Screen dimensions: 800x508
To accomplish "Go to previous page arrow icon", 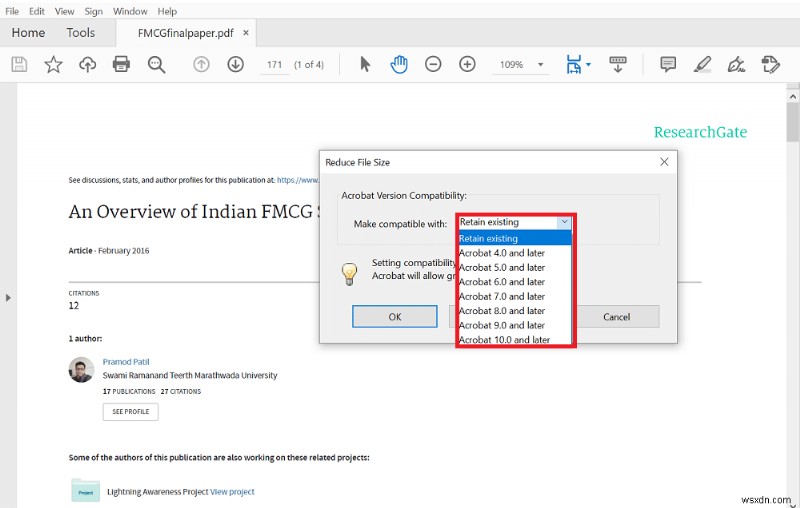I will [201, 64].
